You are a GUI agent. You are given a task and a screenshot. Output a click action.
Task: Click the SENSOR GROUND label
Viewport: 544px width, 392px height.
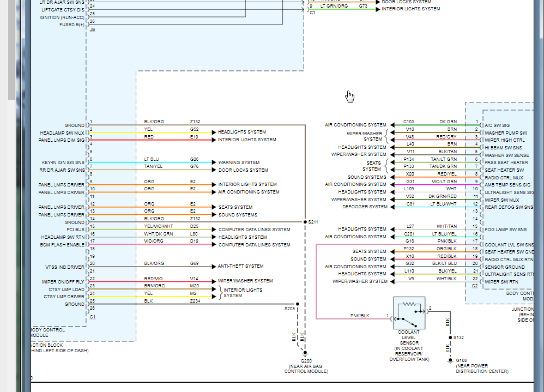pos(505,267)
